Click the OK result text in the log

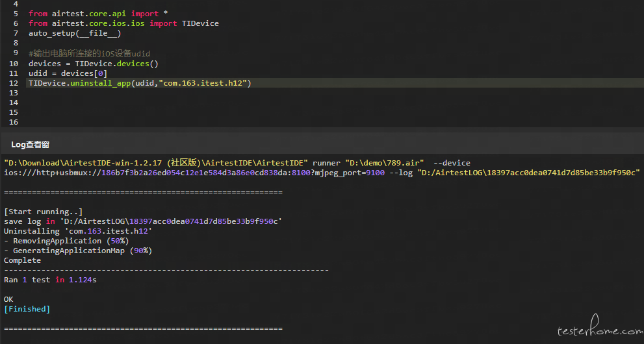coord(8,299)
